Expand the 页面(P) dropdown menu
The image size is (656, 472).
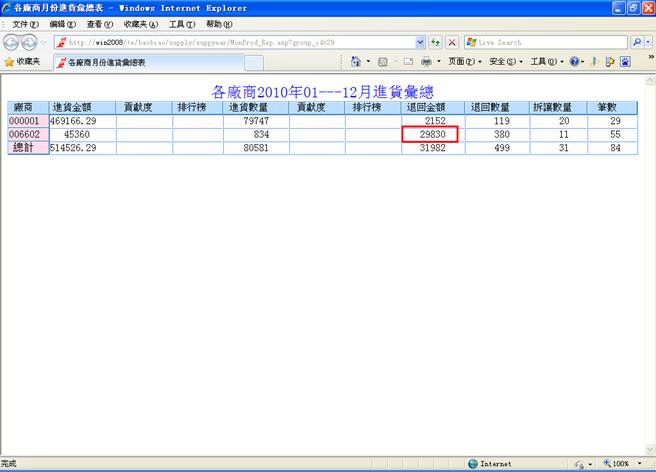click(465, 62)
